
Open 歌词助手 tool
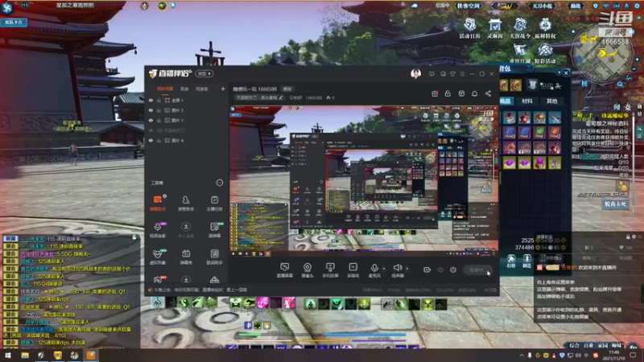click(x=214, y=257)
